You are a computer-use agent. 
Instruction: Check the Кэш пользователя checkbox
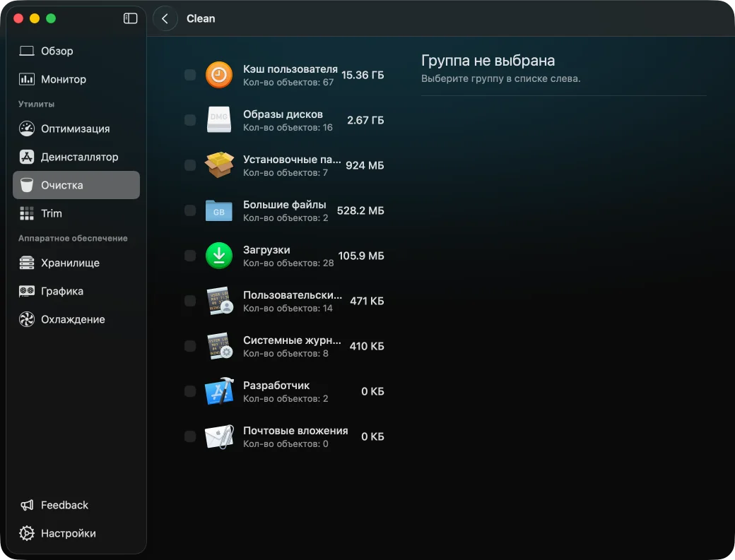[x=190, y=75]
